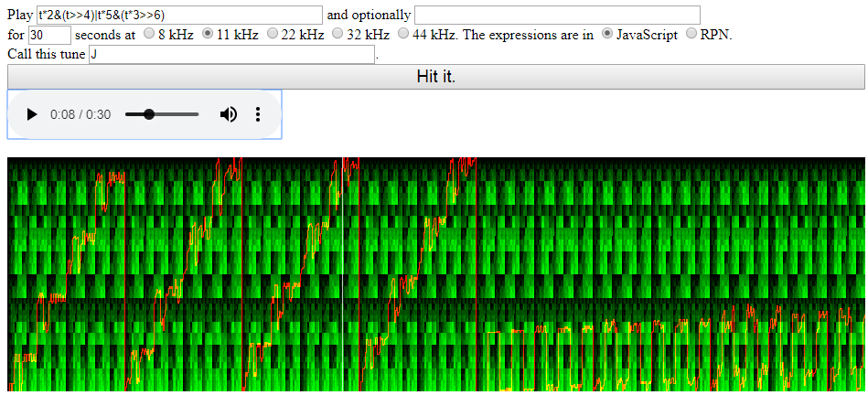Image resolution: width=868 pixels, height=395 pixels.
Task: Click the audio seek slider
Action: click(x=162, y=114)
